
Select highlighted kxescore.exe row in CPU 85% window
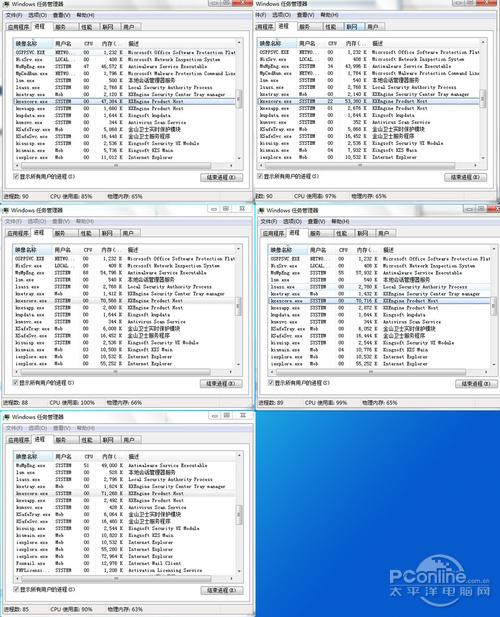click(124, 101)
